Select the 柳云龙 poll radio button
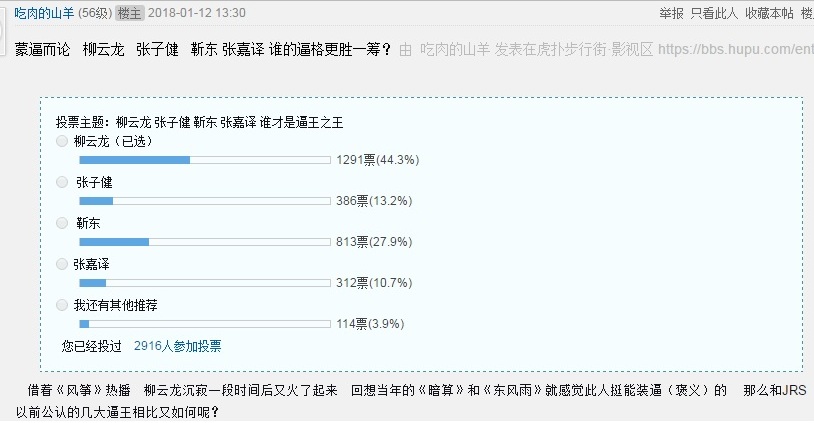814x423 pixels. (63, 142)
